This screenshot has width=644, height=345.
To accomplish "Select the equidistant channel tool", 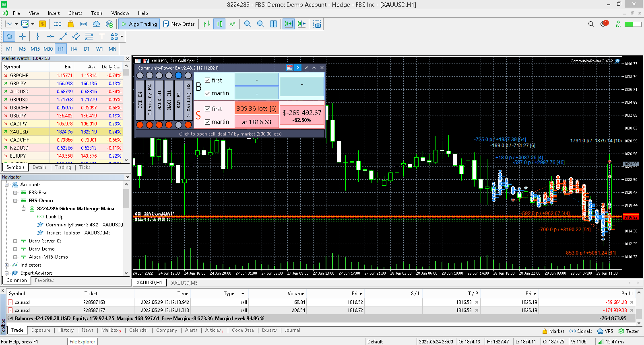I will (x=76, y=37).
